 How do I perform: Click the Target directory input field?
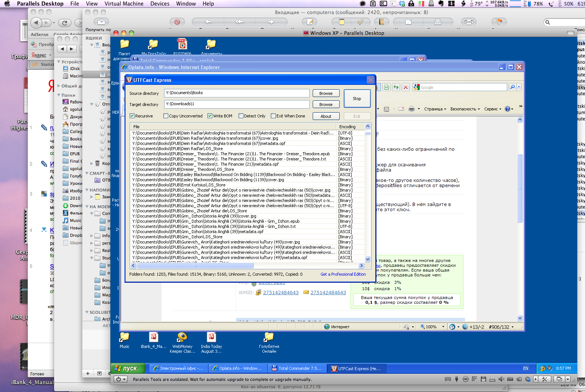[x=236, y=104]
